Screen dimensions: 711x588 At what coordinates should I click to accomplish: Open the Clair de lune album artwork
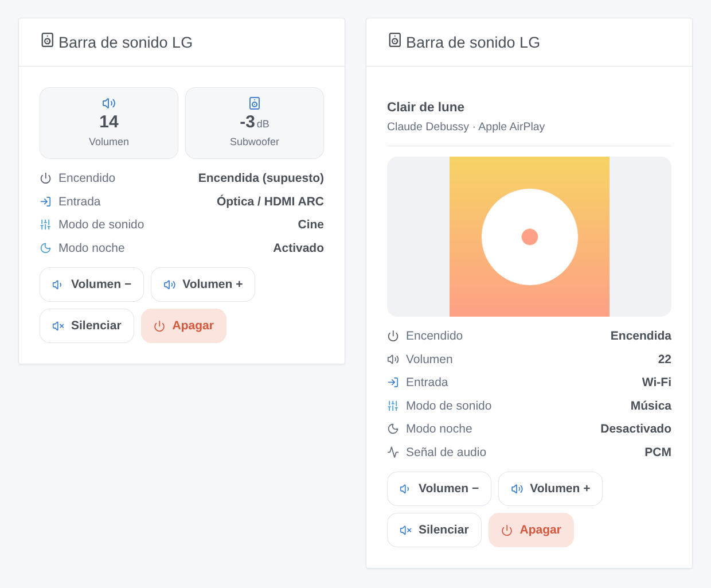(529, 236)
